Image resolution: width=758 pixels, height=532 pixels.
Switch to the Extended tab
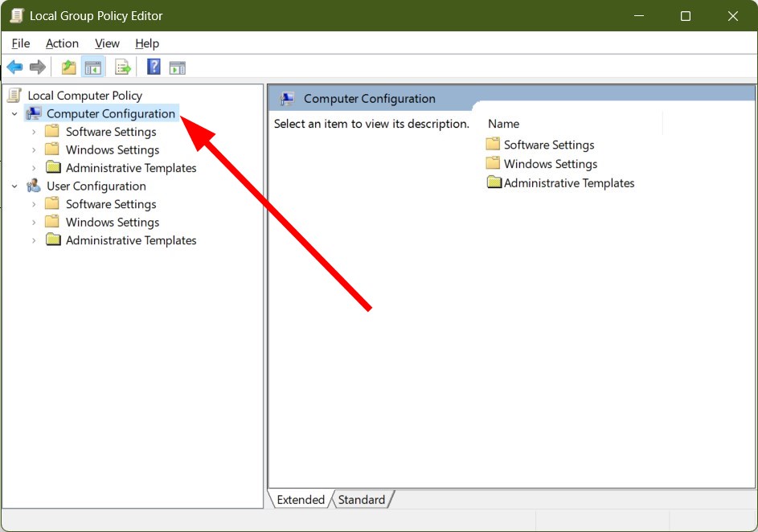coord(300,500)
